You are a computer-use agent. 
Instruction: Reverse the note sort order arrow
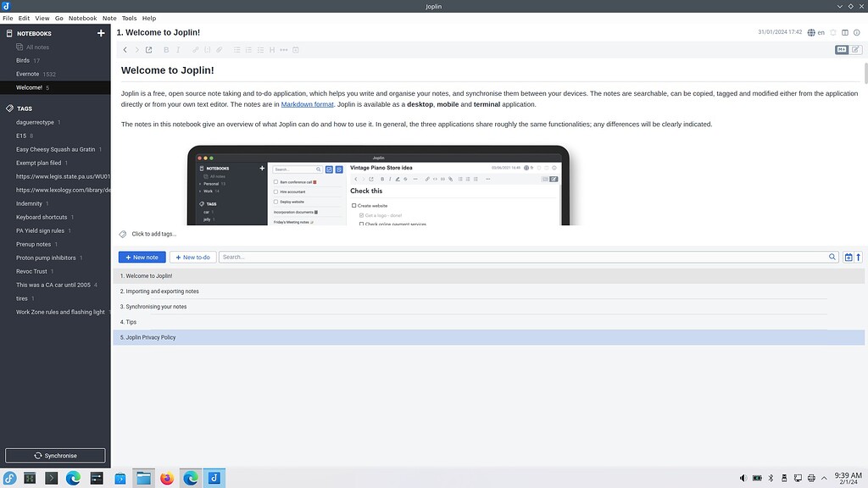click(x=857, y=257)
